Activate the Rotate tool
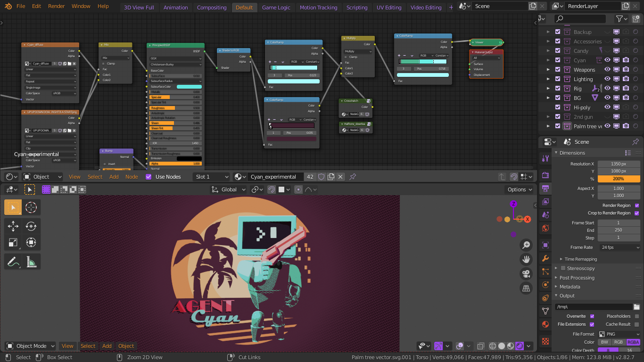 tap(31, 226)
